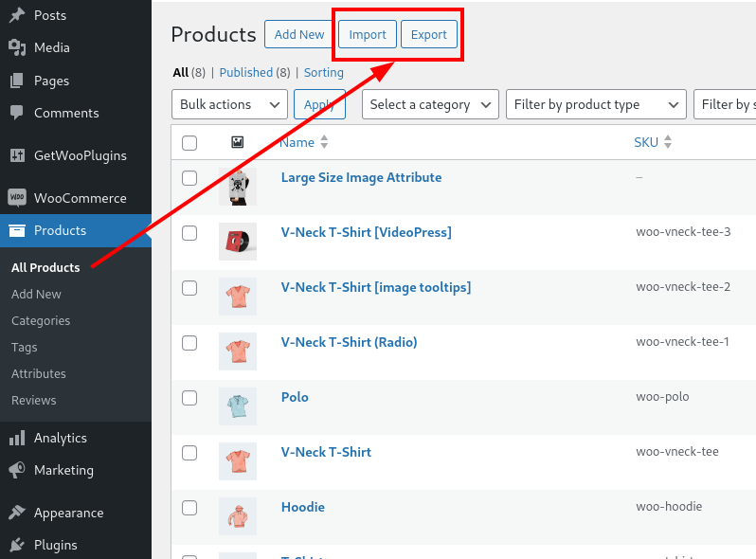Click the Add New product button
The height and width of the screenshot is (559, 756).
click(x=299, y=34)
